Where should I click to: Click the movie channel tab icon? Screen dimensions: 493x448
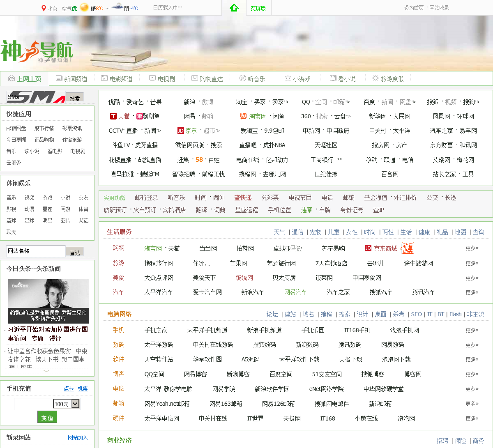[x=104, y=78]
